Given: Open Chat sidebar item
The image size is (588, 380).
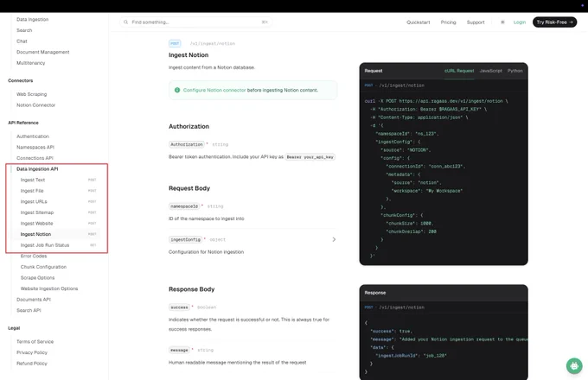Looking at the screenshot, I should pyautogui.click(x=22, y=41).
